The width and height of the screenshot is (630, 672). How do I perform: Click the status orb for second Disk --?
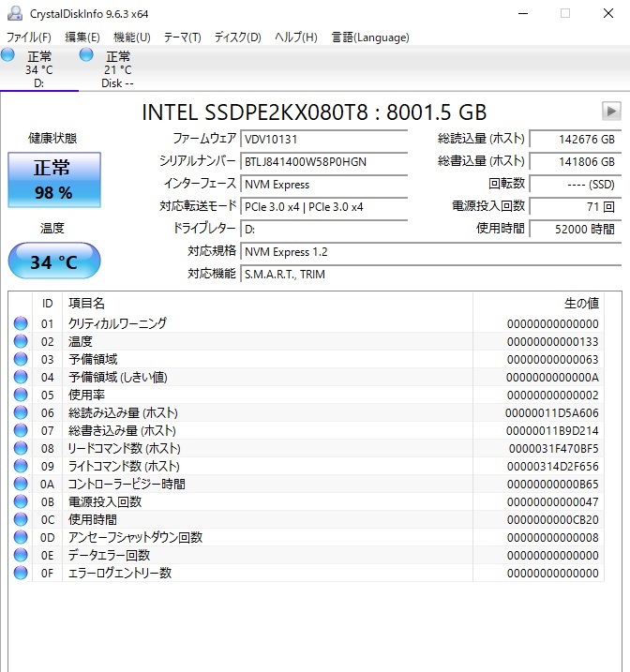tap(87, 55)
